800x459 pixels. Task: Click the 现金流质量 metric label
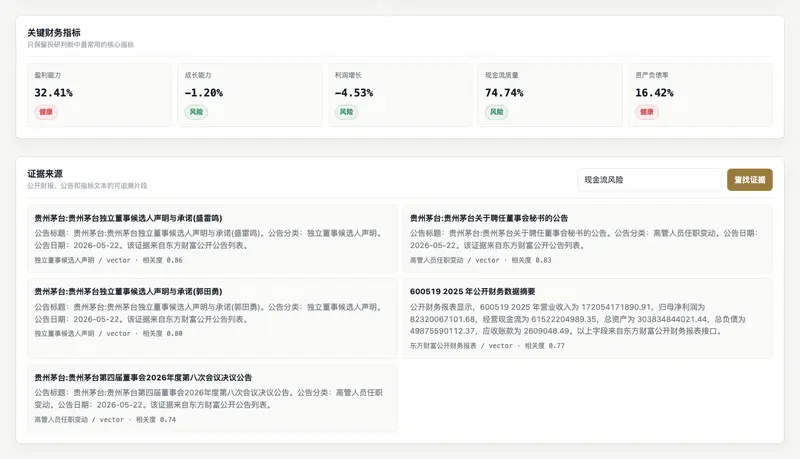click(x=502, y=75)
